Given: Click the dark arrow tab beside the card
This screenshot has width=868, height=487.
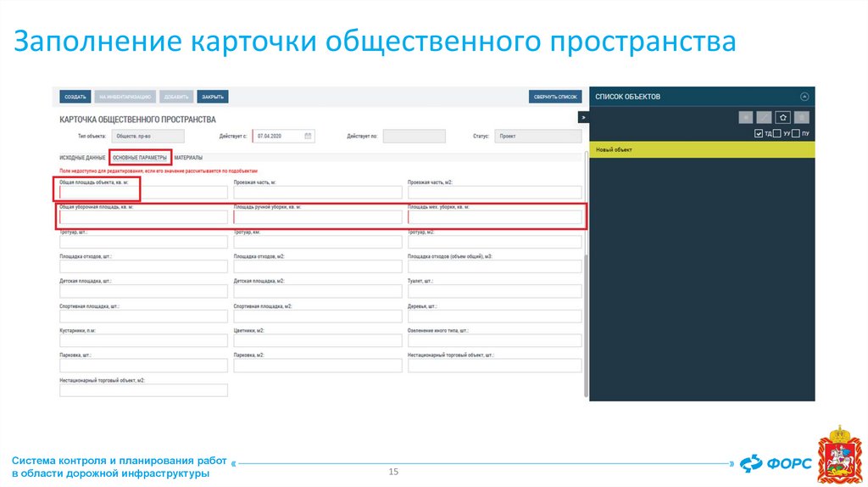Looking at the screenshot, I should point(583,117).
